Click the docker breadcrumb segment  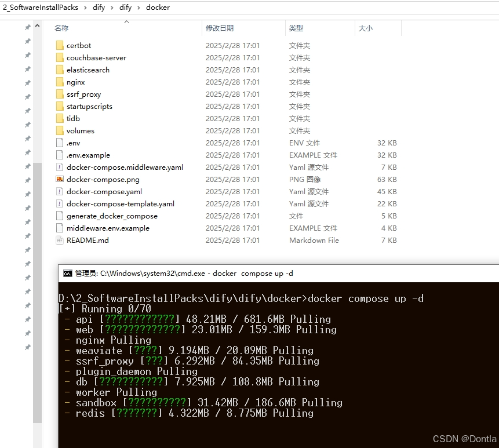click(x=158, y=8)
